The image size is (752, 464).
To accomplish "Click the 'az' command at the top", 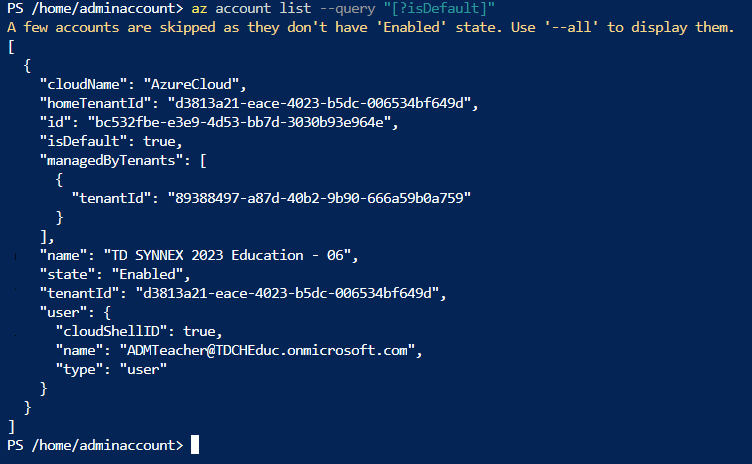I will click(x=199, y=9).
